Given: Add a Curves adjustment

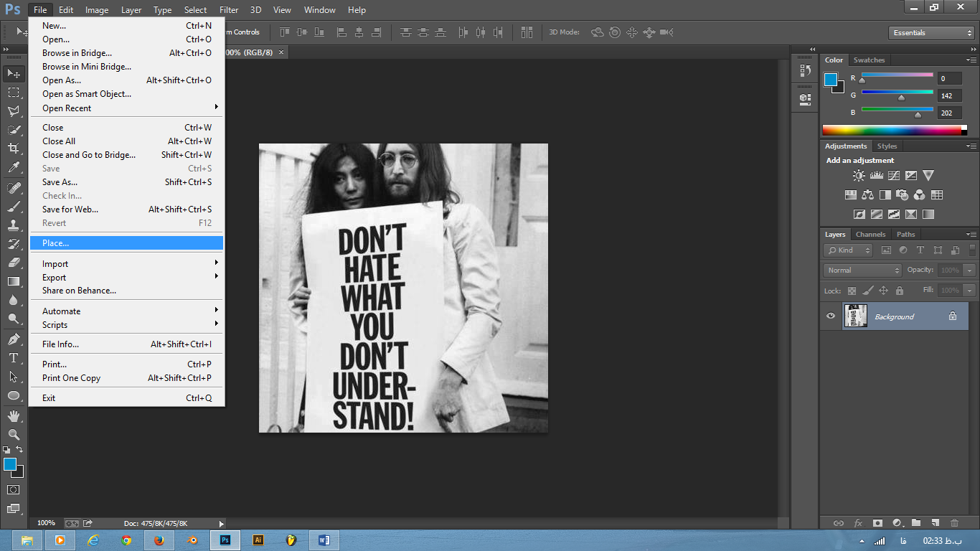Looking at the screenshot, I should pyautogui.click(x=894, y=175).
